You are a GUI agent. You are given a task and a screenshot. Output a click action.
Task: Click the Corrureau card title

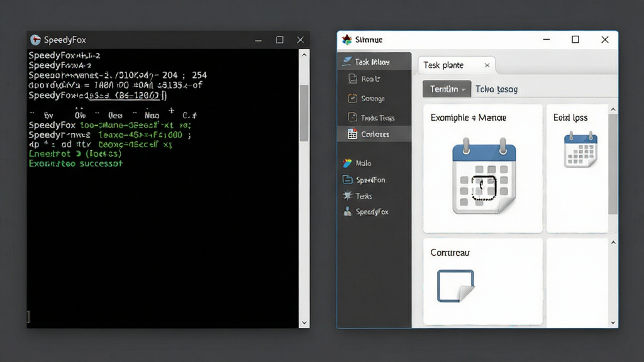(450, 253)
